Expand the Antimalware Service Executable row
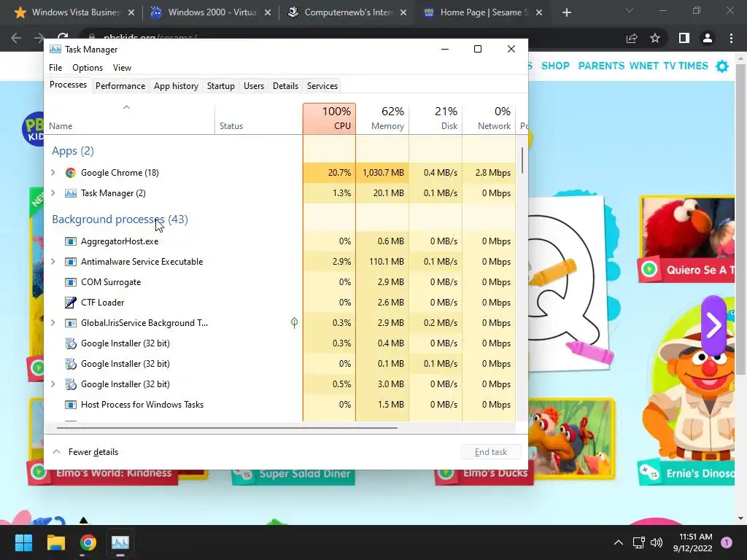 pos(53,262)
